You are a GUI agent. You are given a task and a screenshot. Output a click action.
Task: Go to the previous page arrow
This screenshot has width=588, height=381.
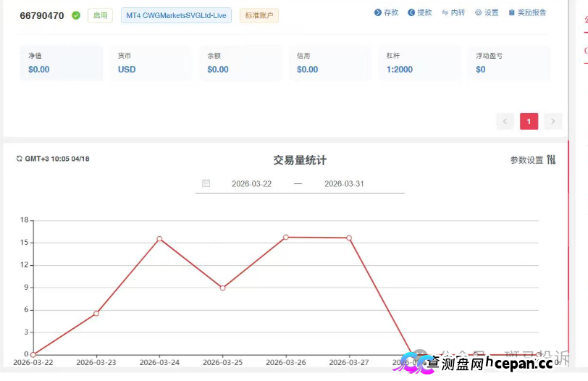pyautogui.click(x=505, y=121)
